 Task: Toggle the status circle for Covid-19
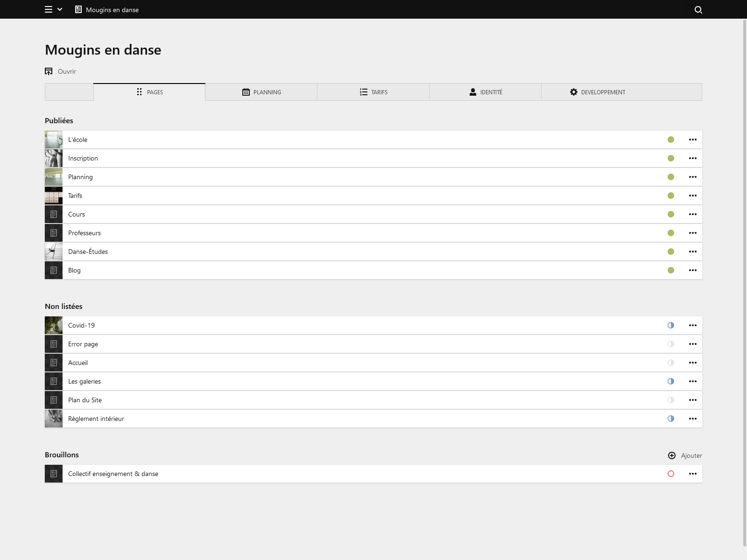click(x=671, y=325)
